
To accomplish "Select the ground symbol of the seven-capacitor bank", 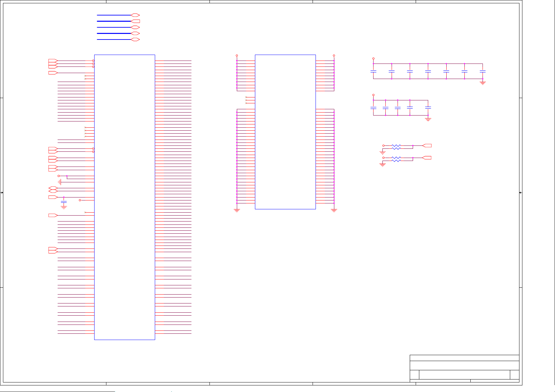I will point(483,83).
